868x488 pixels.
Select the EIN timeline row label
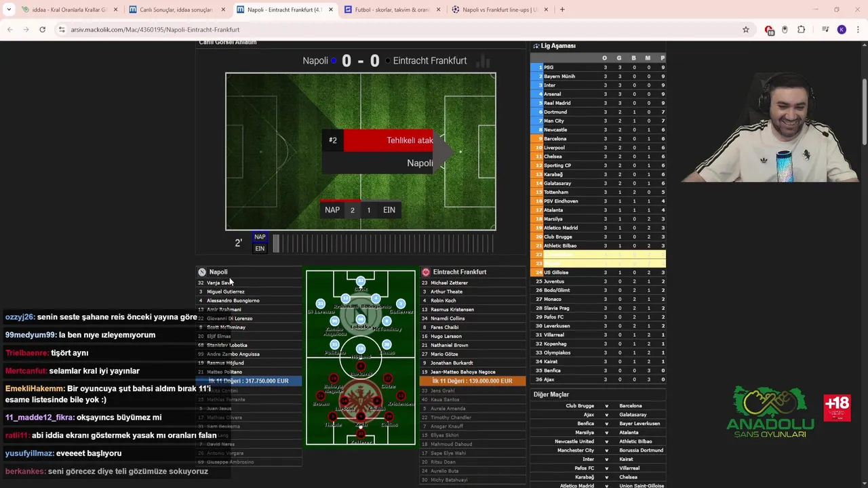point(260,249)
